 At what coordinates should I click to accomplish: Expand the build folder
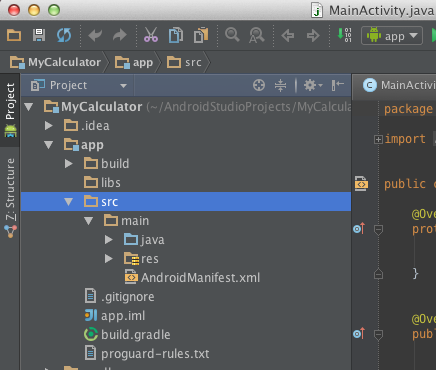(x=69, y=164)
